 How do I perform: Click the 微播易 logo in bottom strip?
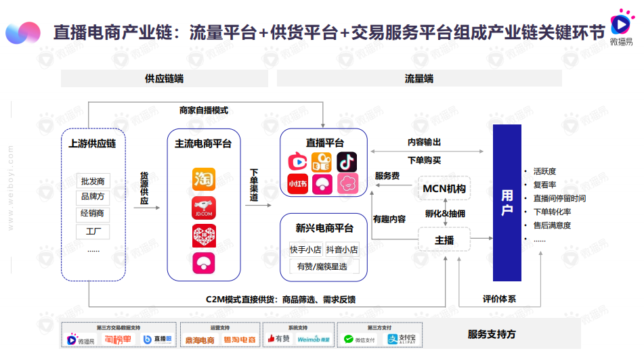[x=81, y=340]
